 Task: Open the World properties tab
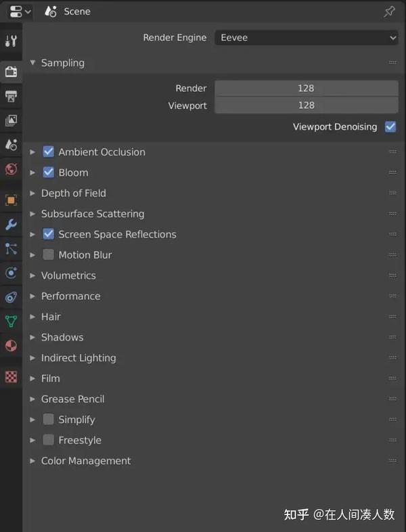(11, 169)
